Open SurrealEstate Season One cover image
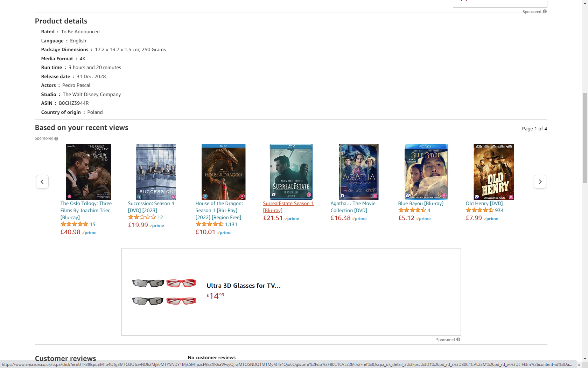 click(x=291, y=172)
